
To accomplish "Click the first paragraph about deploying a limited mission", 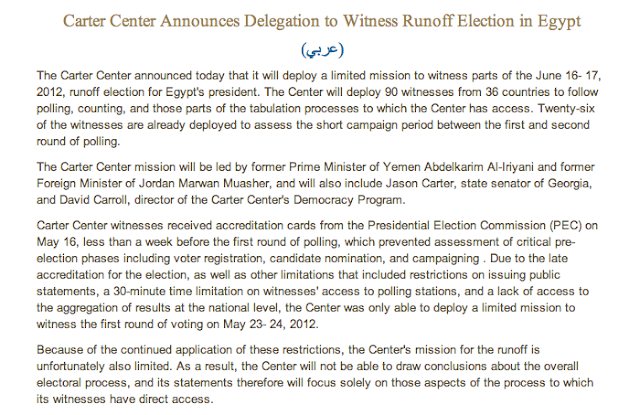I will point(319,110).
